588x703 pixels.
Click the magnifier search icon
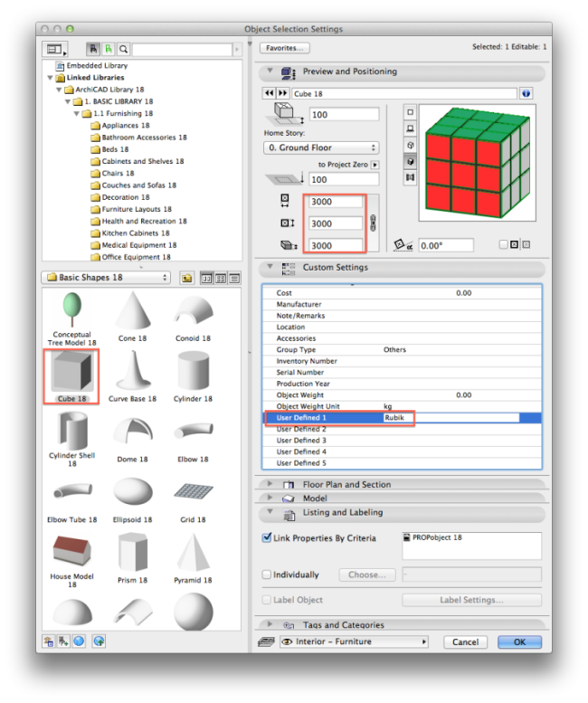coord(124,49)
